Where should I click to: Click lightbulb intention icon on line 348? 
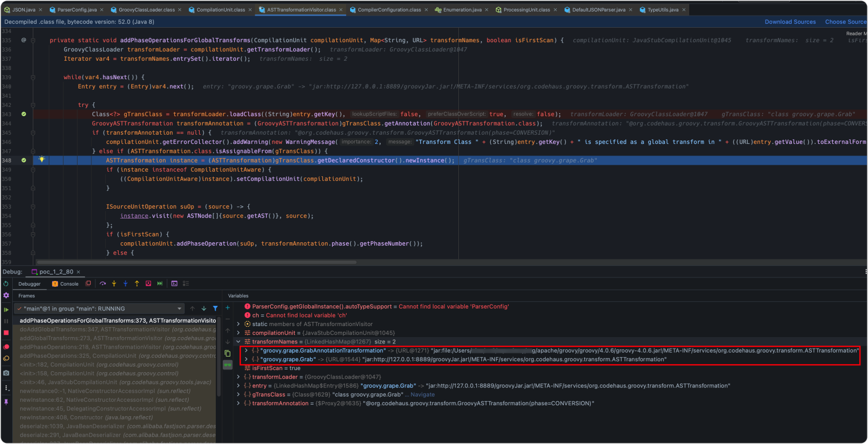coord(42,160)
